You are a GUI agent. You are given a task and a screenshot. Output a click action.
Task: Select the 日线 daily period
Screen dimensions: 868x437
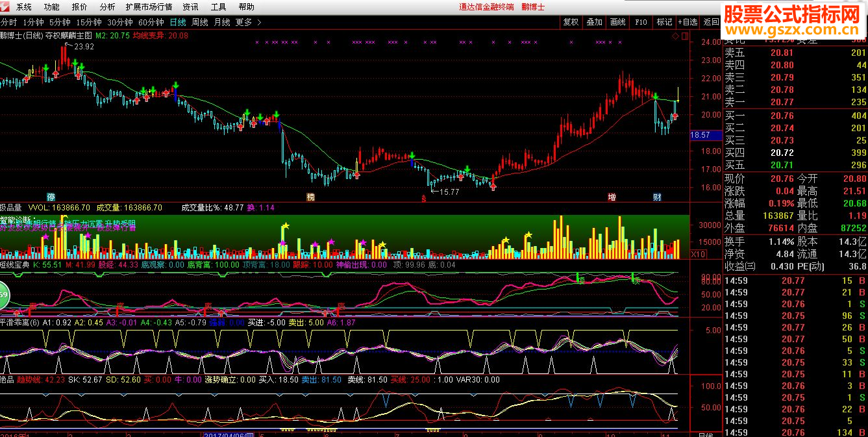point(178,22)
